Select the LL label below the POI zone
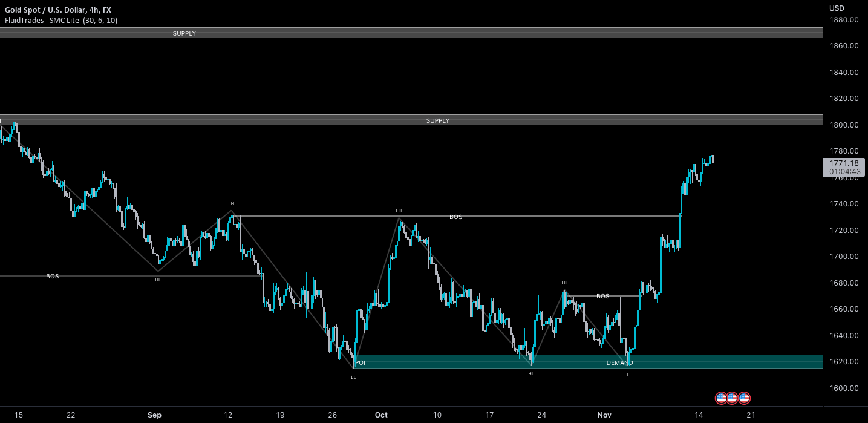868x423 pixels. 354,377
